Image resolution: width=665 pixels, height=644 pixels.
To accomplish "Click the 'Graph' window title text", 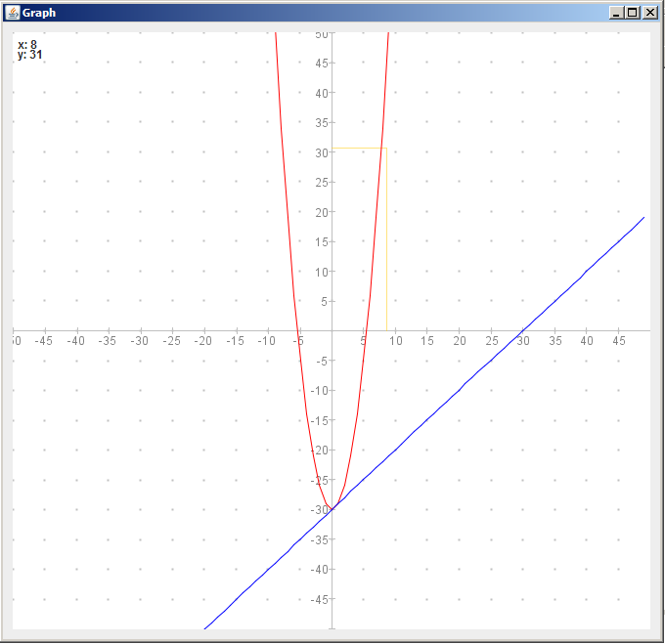I will 39,13.
